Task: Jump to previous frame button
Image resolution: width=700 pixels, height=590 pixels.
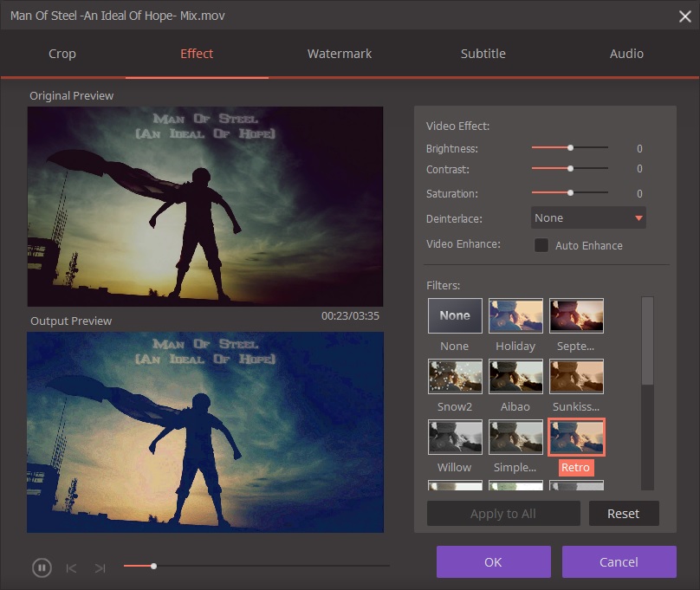Action: (x=71, y=568)
